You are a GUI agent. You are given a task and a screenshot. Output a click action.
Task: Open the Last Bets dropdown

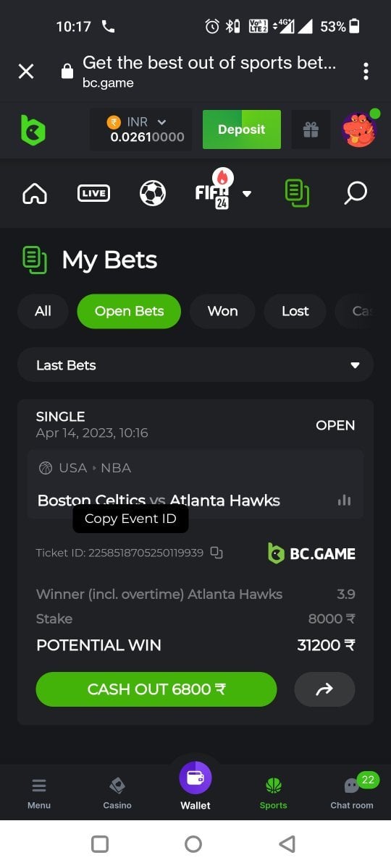point(195,365)
